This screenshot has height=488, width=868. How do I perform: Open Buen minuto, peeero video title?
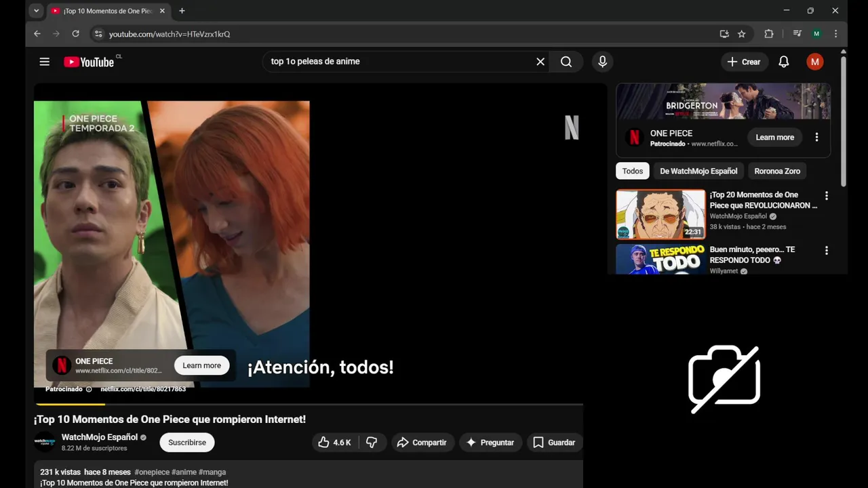pos(752,255)
